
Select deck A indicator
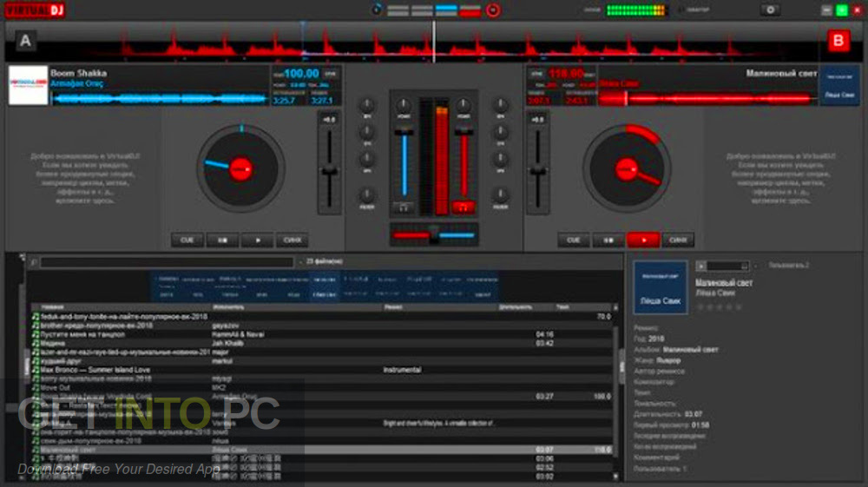[x=25, y=41]
